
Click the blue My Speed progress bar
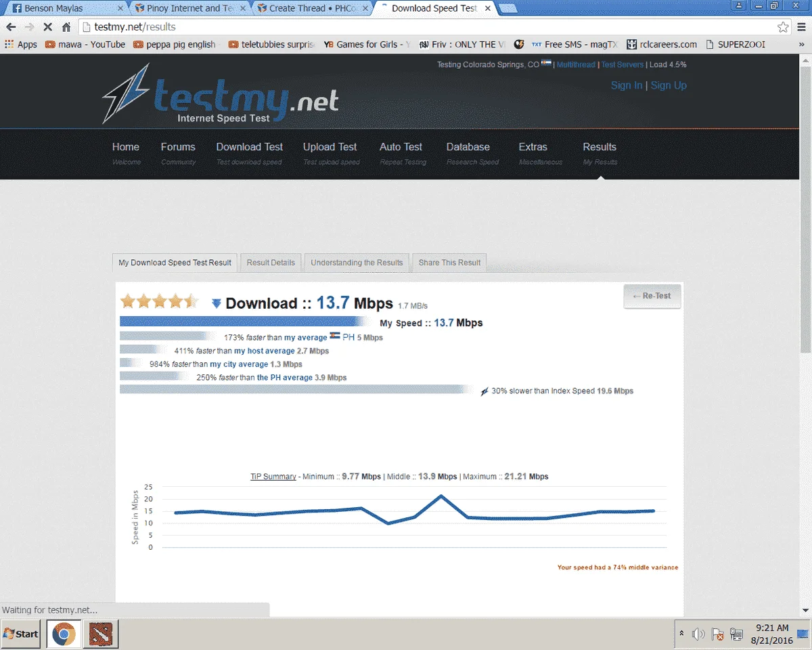point(244,322)
